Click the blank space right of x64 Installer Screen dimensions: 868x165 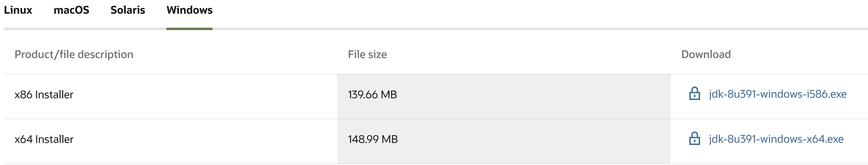click(x=206, y=141)
